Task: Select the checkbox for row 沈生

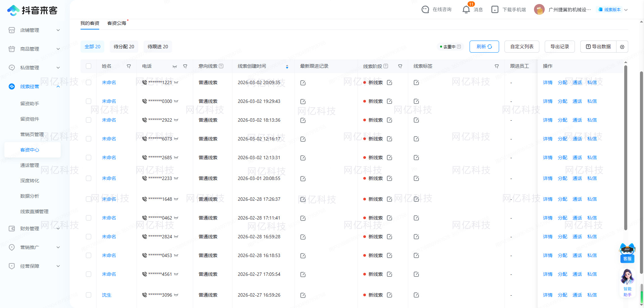Action: pos(89,295)
